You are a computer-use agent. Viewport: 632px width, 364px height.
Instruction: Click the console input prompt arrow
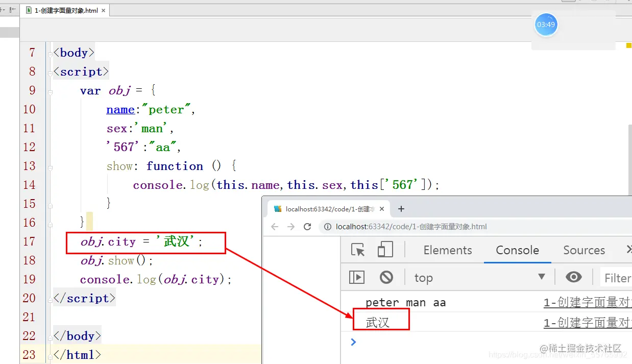pos(353,342)
